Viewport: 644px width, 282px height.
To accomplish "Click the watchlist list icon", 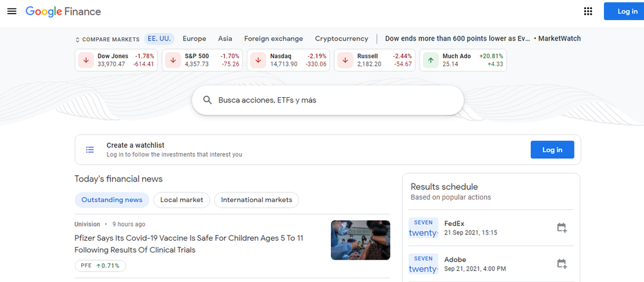I will pyautogui.click(x=90, y=150).
